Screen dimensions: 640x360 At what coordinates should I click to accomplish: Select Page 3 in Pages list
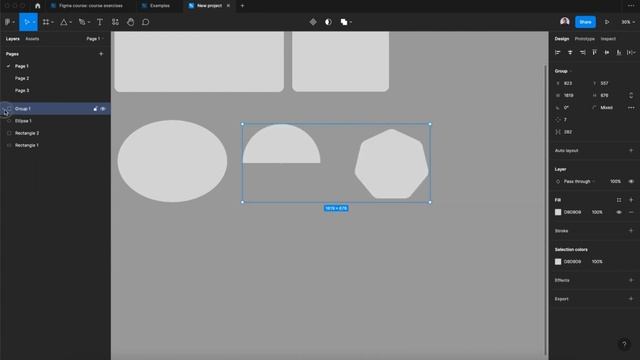[x=22, y=91]
